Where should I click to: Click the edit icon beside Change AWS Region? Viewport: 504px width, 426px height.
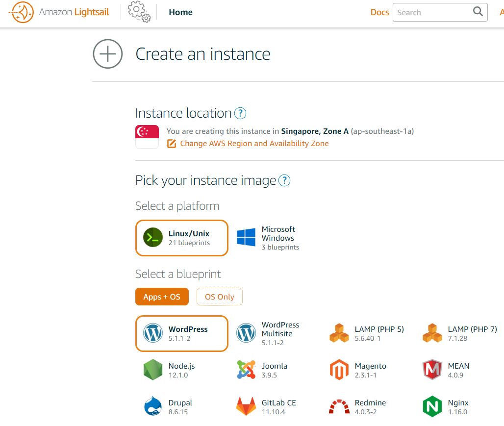tap(172, 144)
